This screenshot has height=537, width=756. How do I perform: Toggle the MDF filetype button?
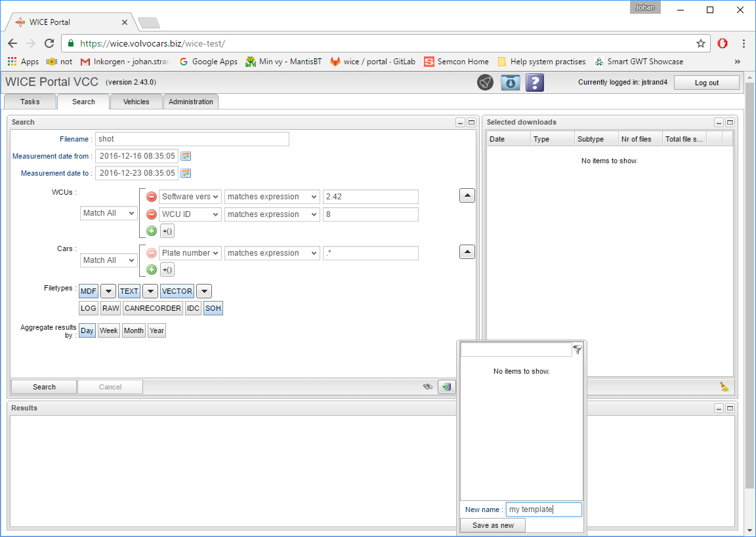[89, 291]
